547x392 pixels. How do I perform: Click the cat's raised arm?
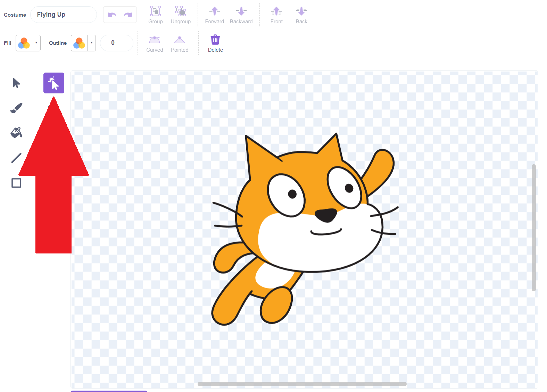(x=380, y=170)
